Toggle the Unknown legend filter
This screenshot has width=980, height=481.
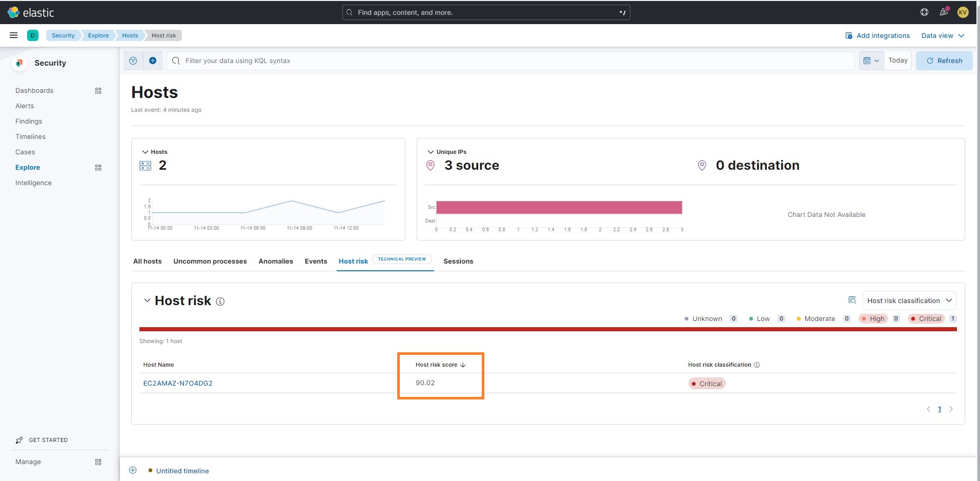click(707, 318)
